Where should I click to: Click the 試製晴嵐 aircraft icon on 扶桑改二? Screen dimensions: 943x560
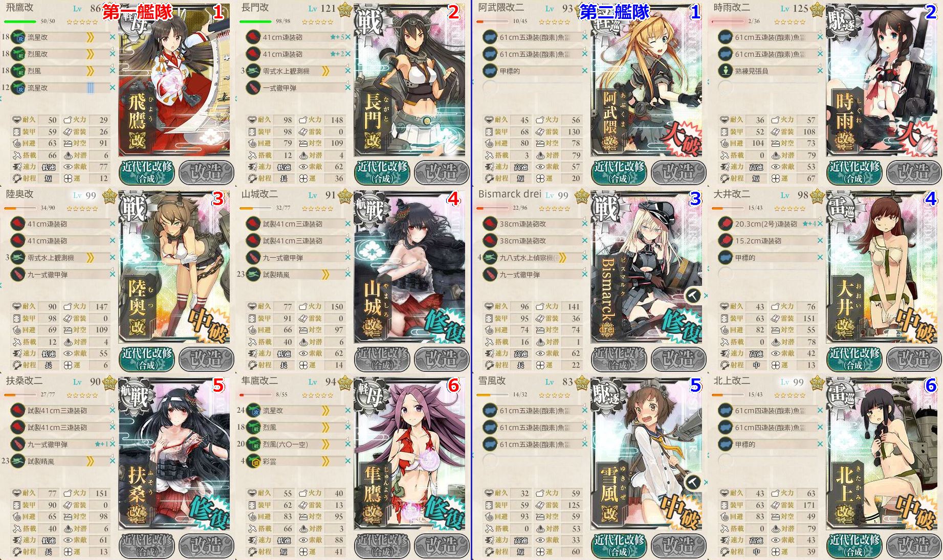pyautogui.click(x=18, y=461)
